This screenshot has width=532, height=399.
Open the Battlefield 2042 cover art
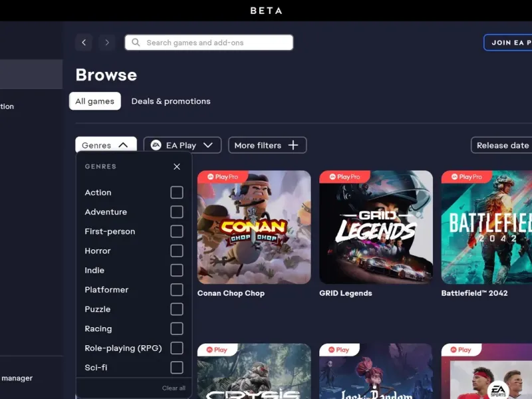coord(487,227)
